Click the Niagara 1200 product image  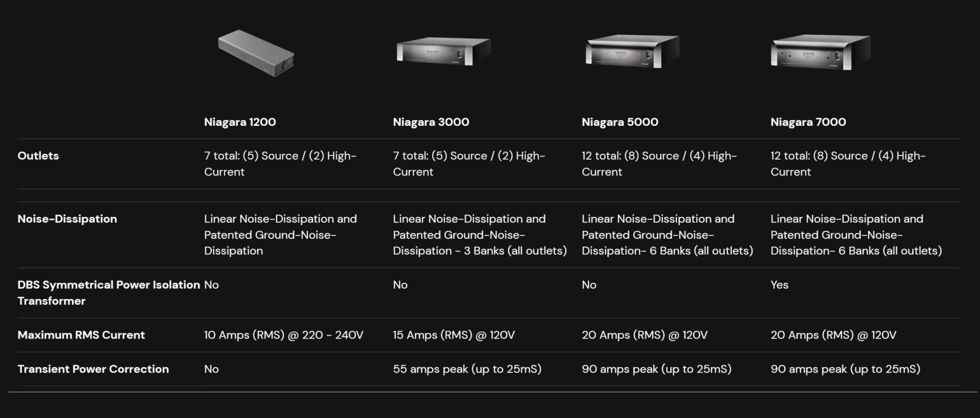pos(256,53)
